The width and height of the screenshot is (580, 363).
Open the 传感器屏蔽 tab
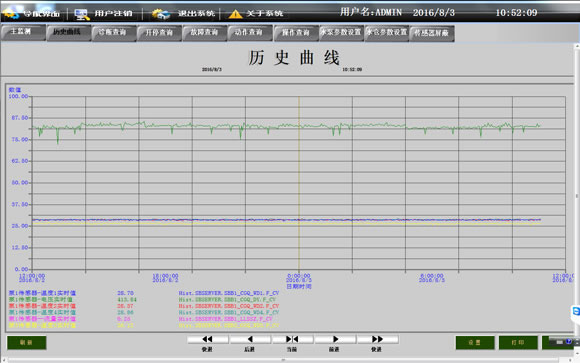point(432,33)
